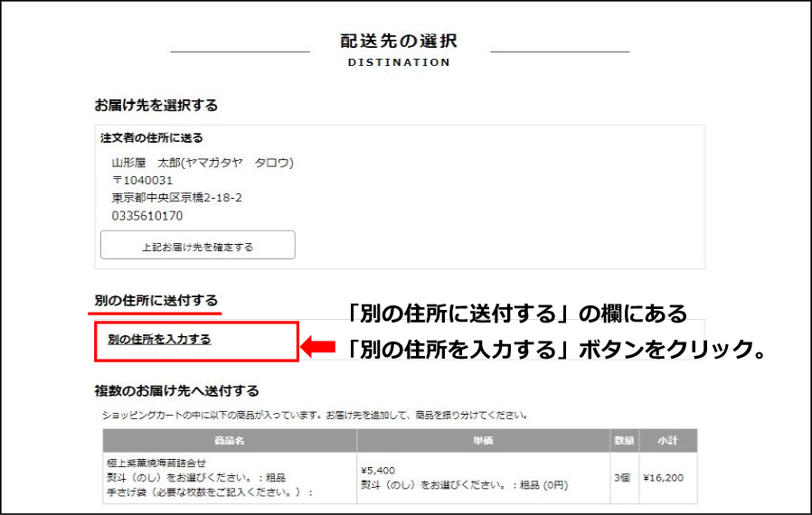The width and height of the screenshot is (812, 515).
Task: Click the 複数のお届け先へ送付する heading
Action: click(176, 390)
